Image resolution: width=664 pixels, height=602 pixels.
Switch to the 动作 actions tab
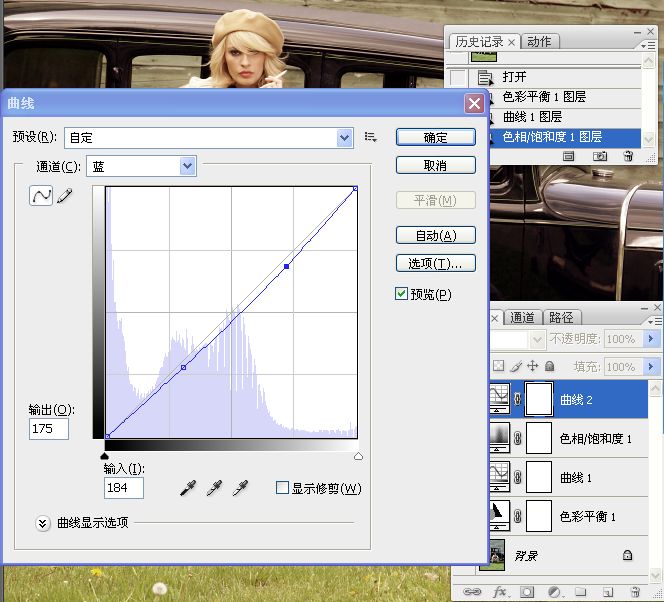point(540,41)
